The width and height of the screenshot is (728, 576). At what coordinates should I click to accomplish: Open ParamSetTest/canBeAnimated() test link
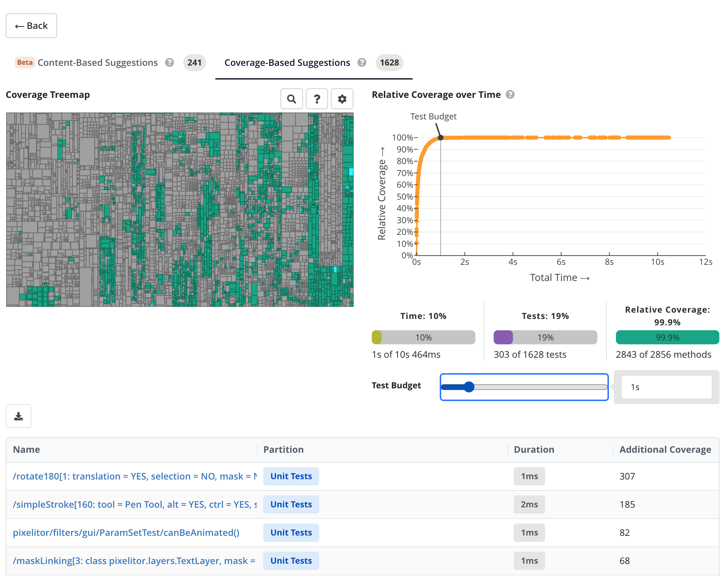[x=126, y=533]
